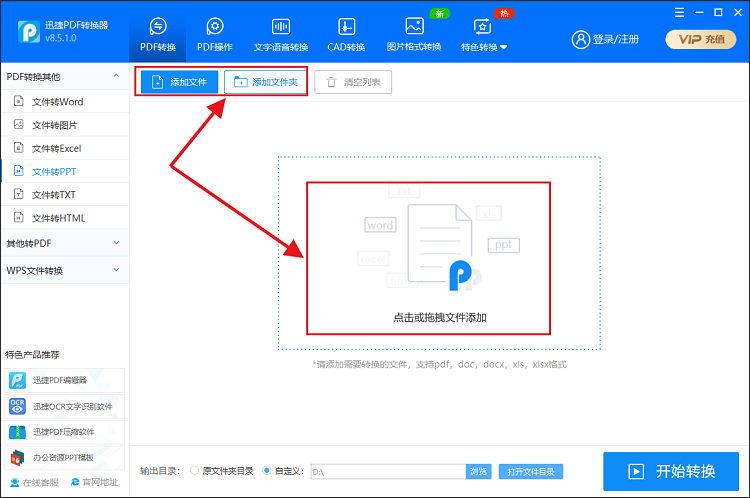
Task: Expand the 其他转PDF section
Action: pos(65,243)
